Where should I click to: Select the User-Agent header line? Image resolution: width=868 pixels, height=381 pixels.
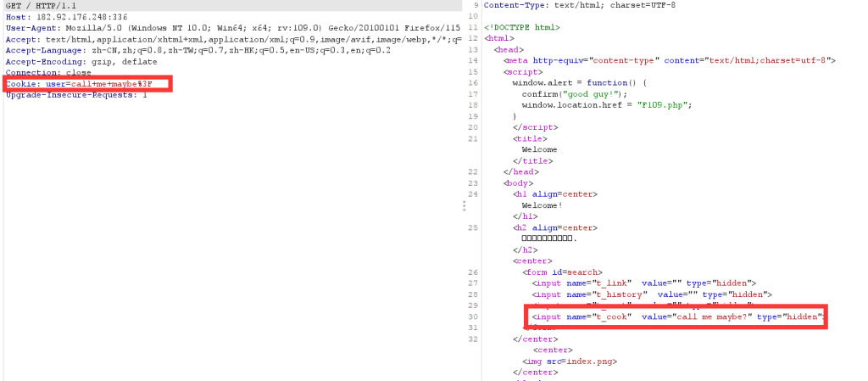(229, 28)
